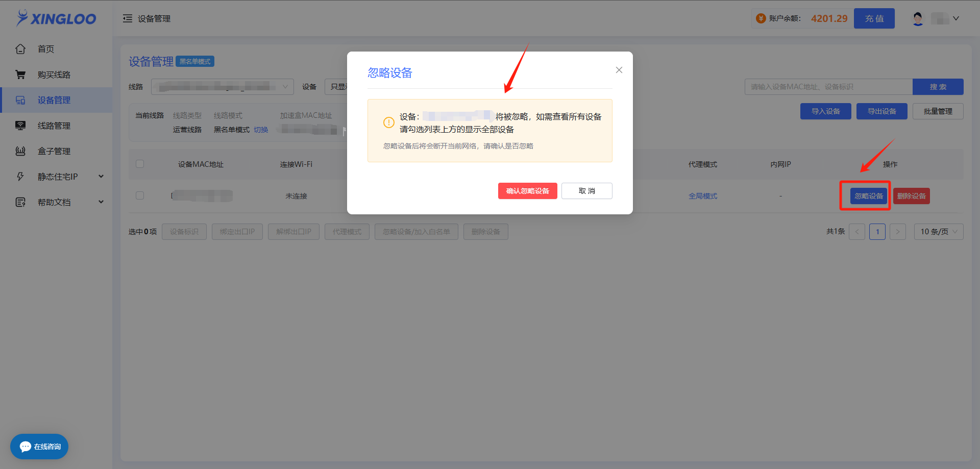Click 在线咨询 chat button
980x469 pixels.
39,447
